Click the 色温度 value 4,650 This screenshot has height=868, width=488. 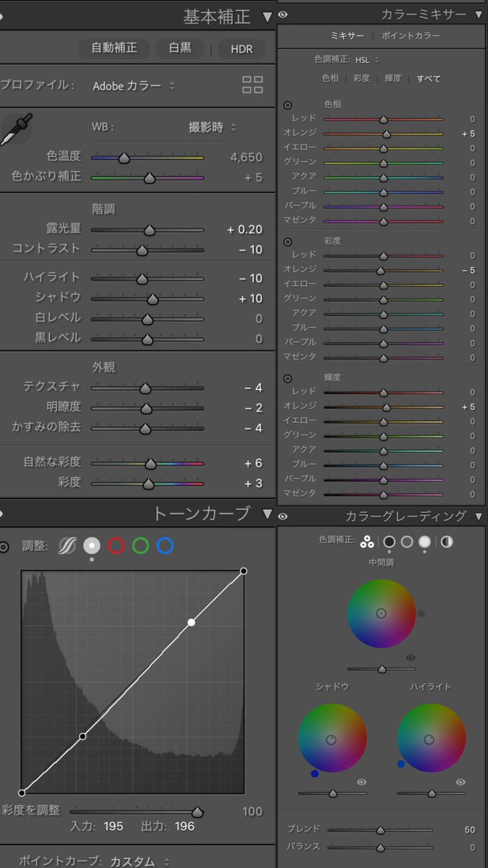(x=247, y=157)
